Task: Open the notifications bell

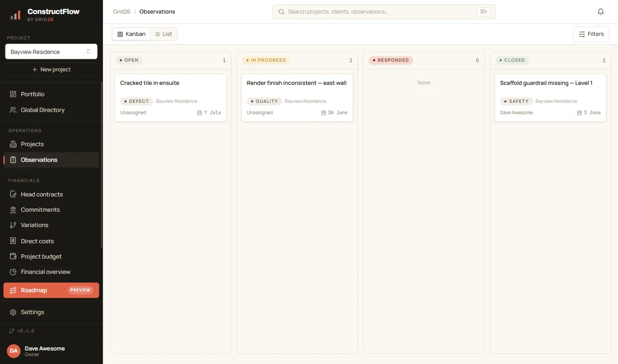Action: (x=600, y=12)
